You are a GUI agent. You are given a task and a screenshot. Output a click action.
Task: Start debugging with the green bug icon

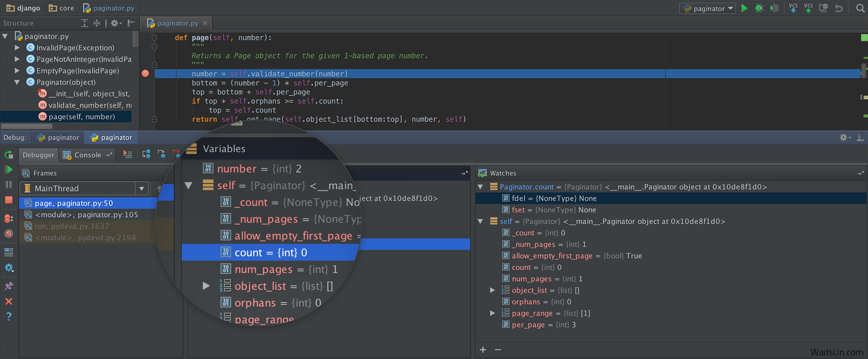pos(759,8)
